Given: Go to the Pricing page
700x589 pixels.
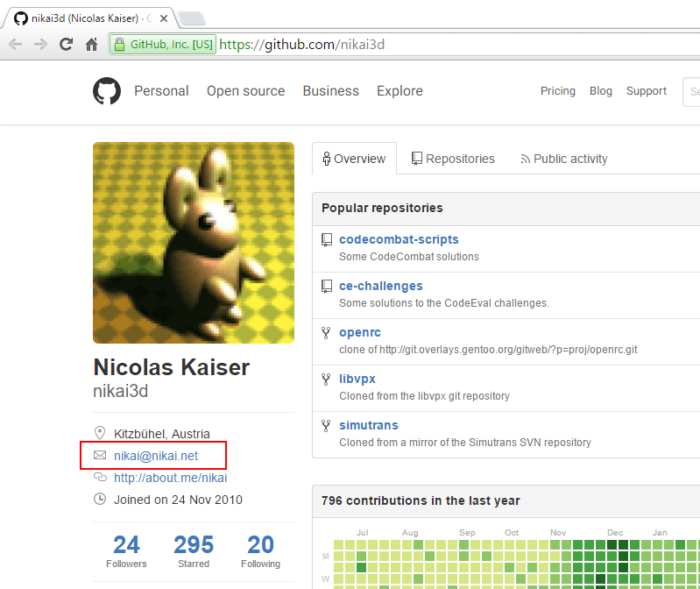Looking at the screenshot, I should coord(557,90).
